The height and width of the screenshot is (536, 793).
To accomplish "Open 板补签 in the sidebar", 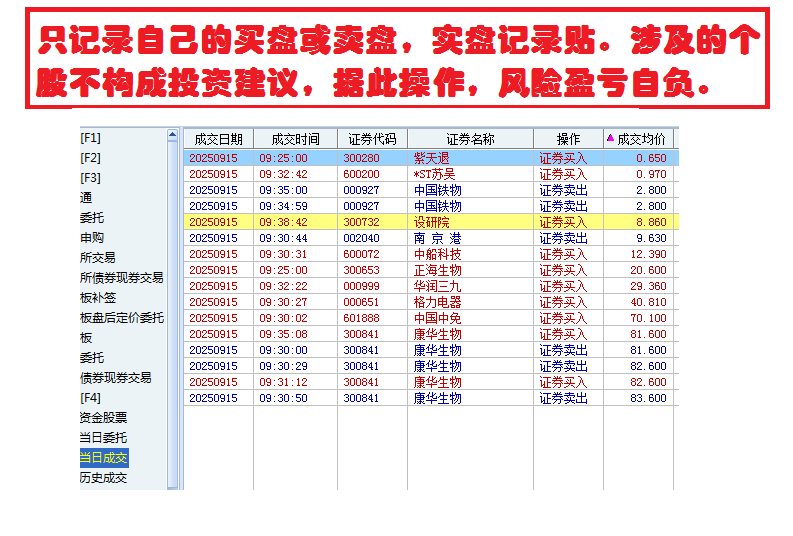I will click(98, 298).
